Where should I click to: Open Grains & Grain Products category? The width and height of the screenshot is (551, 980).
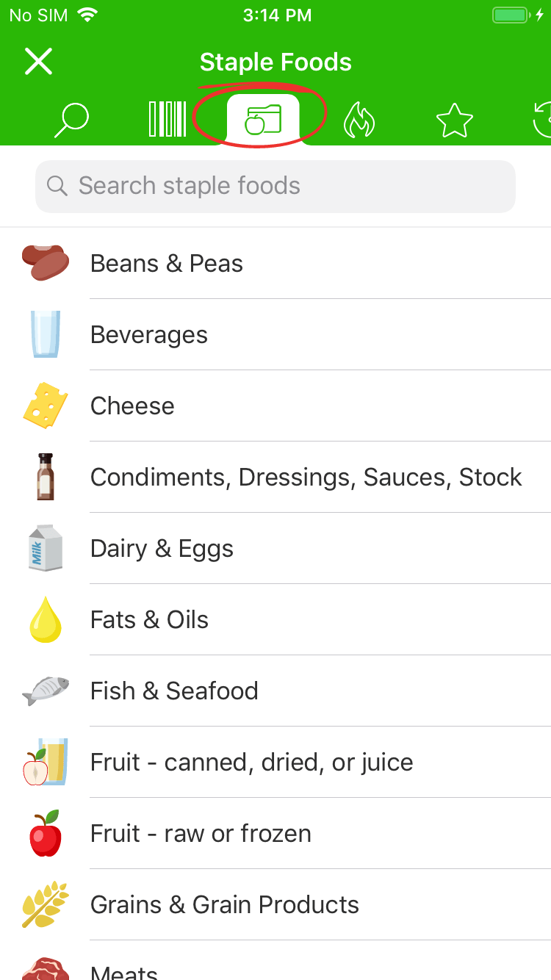pyautogui.click(x=224, y=905)
